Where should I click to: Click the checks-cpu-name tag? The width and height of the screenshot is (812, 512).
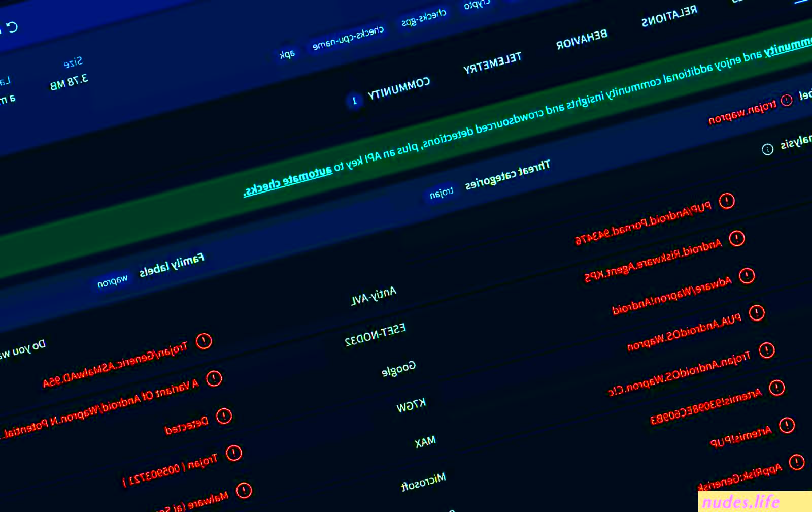[348, 38]
